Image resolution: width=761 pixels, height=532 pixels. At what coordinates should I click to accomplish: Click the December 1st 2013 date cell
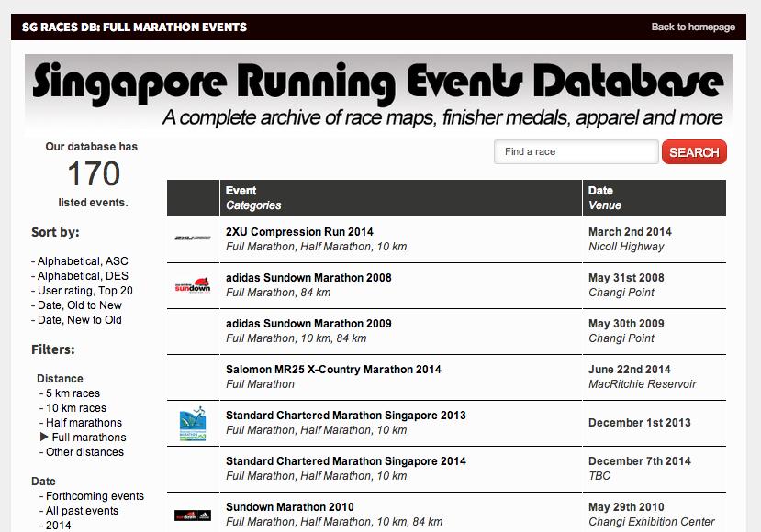(640, 423)
